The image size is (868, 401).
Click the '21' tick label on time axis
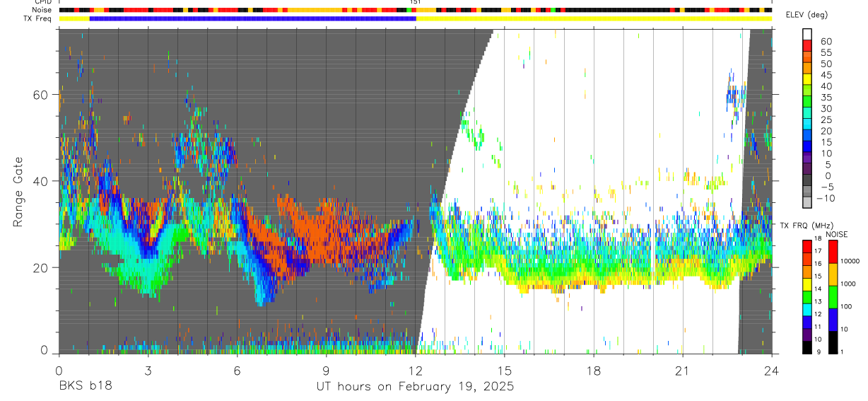[683, 370]
